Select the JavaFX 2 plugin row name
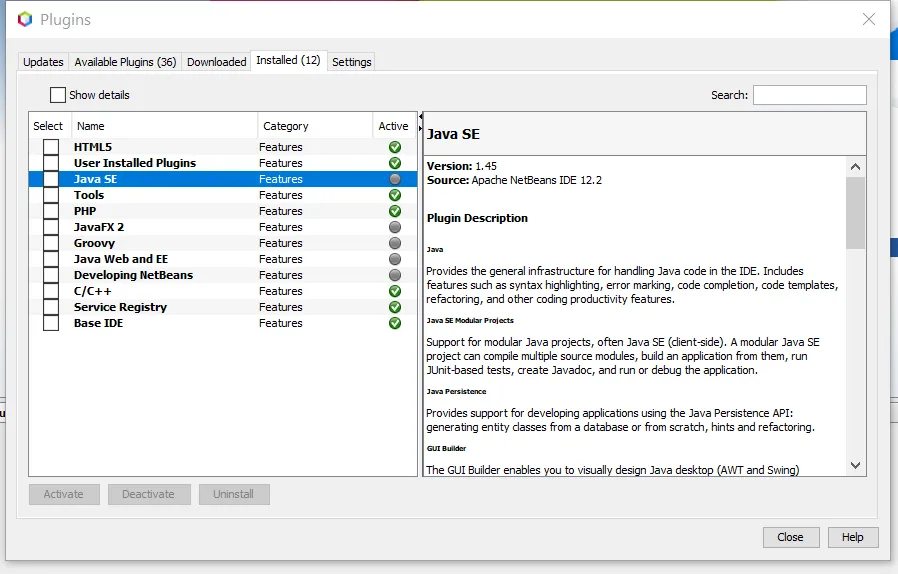898x574 pixels. click(x=99, y=227)
